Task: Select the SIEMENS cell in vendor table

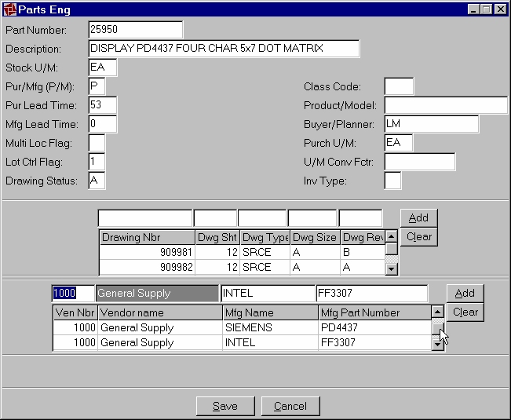Action: (270, 327)
